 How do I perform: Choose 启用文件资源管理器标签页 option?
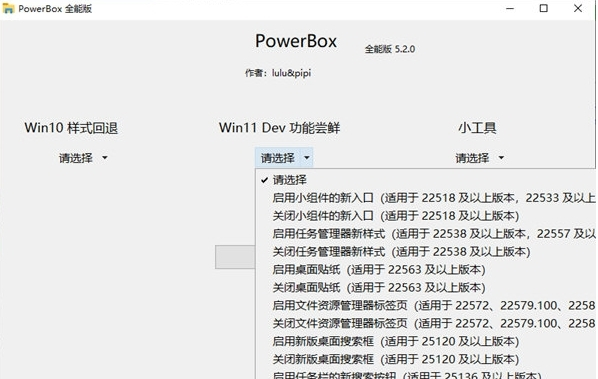(425, 305)
